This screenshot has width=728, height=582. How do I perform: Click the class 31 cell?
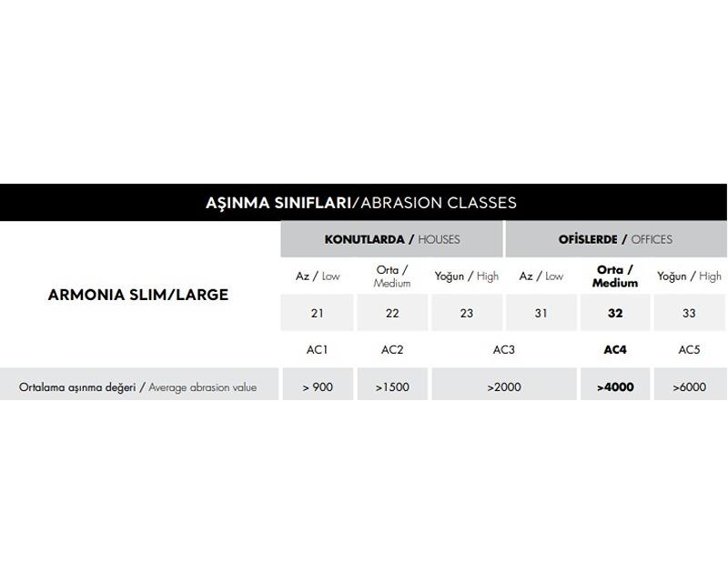[541, 313]
